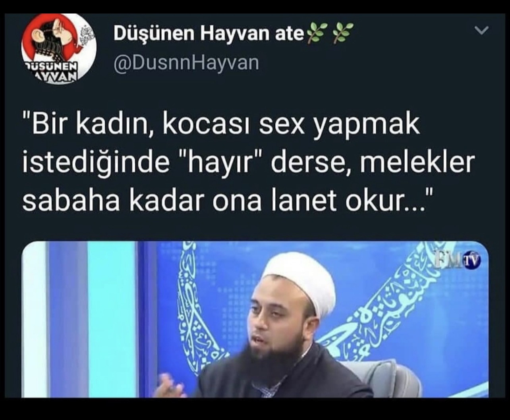510x420 pixels.
Task: Click the FM TV logo watermark
Action: click(x=457, y=260)
